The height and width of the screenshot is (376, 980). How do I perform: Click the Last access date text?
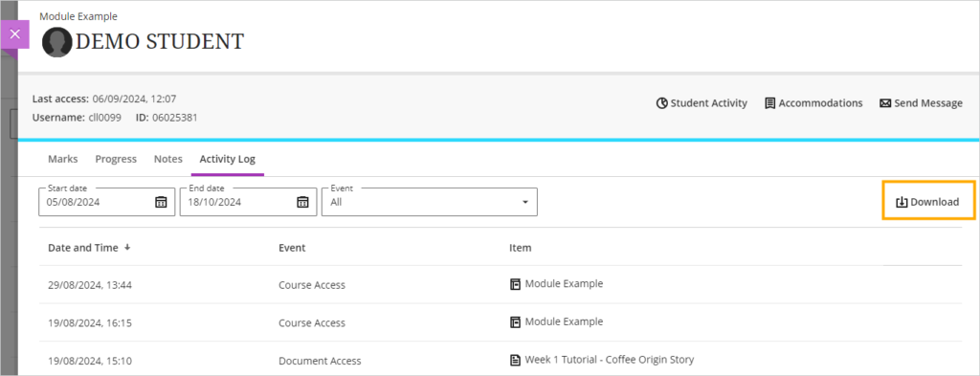point(134,99)
